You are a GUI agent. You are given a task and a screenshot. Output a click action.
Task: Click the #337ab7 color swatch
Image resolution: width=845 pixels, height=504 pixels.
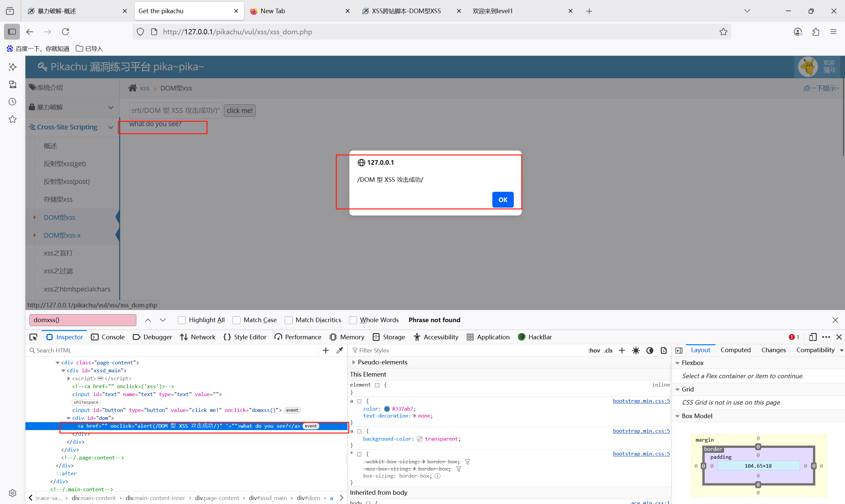[387, 409]
